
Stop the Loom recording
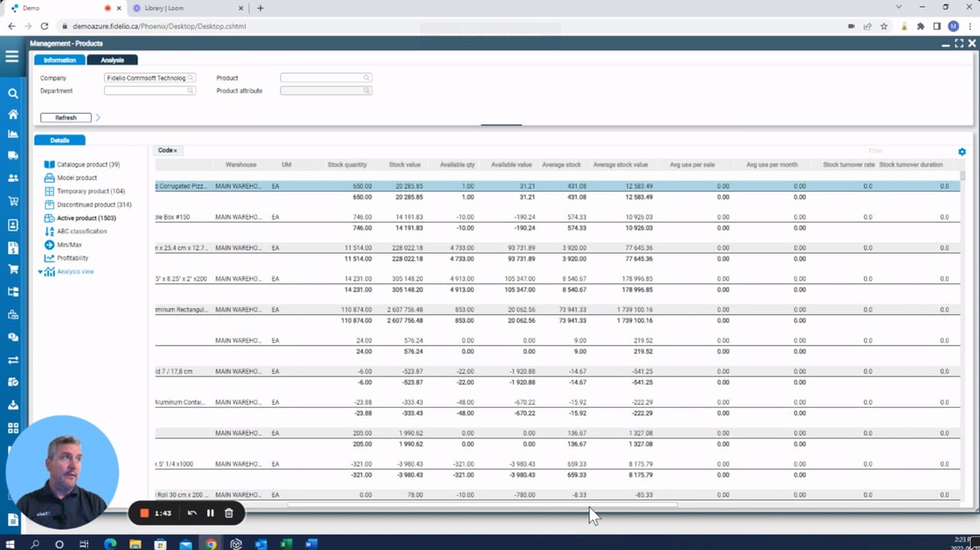coord(144,513)
